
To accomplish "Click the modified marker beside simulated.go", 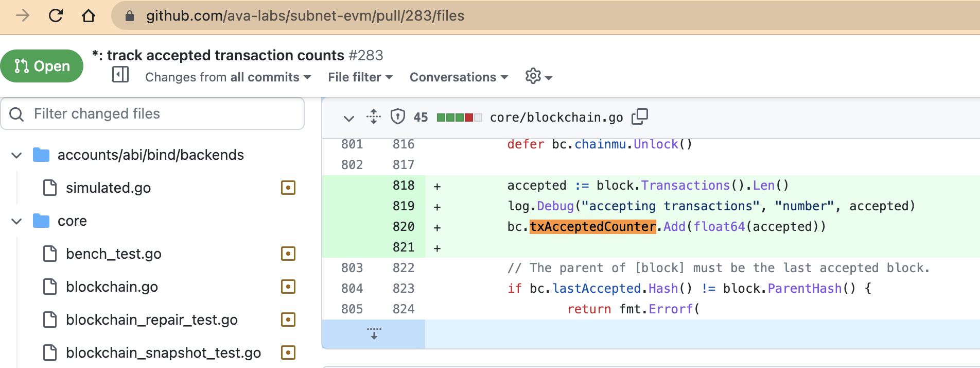I will (288, 188).
